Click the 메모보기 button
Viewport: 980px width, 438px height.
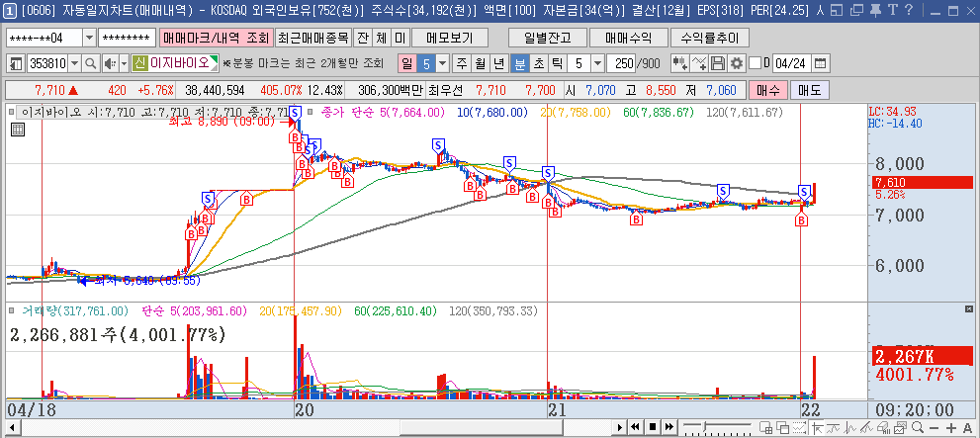pyautogui.click(x=449, y=38)
